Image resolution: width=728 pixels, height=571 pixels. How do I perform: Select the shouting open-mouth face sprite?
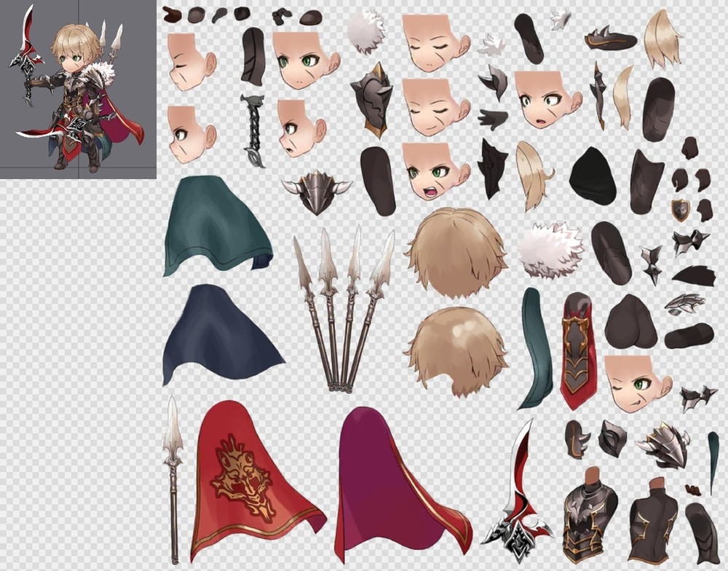(x=435, y=171)
